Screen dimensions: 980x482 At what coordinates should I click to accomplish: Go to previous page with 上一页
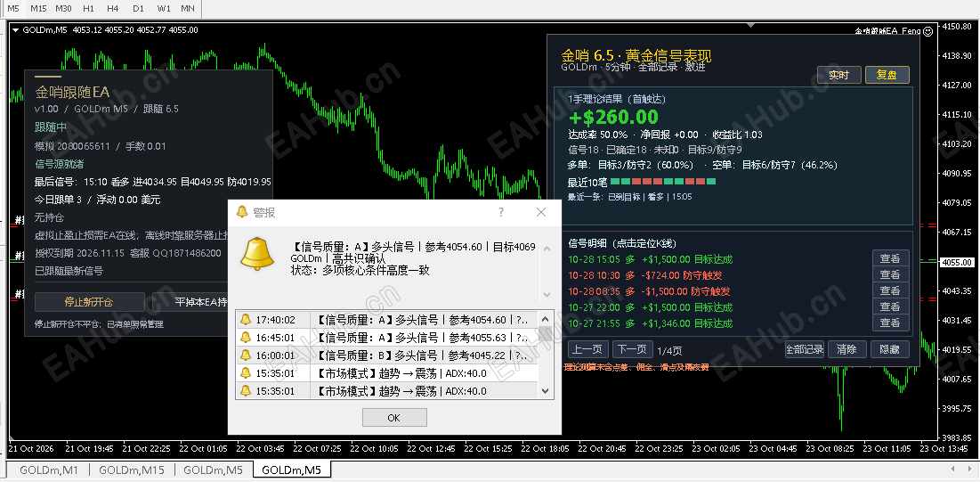pyautogui.click(x=587, y=349)
